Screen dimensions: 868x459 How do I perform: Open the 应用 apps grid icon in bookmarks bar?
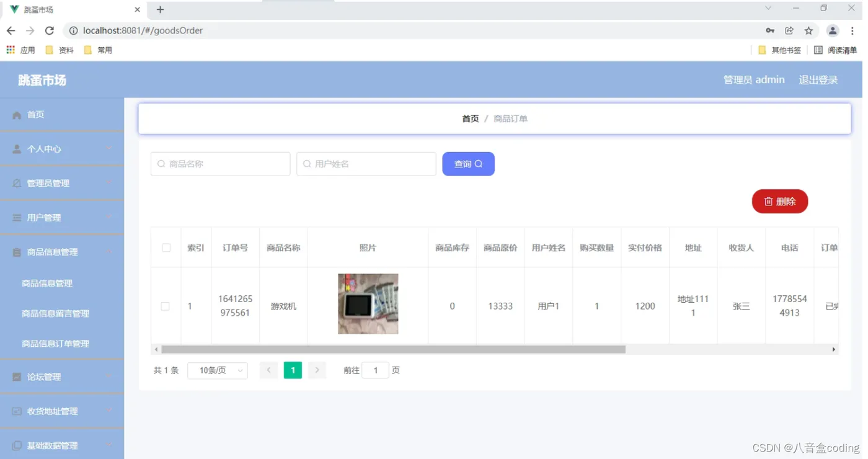click(x=11, y=50)
